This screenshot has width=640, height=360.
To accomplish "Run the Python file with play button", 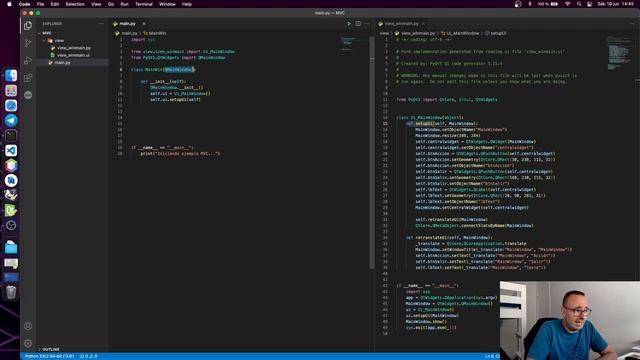I will tap(349, 24).
